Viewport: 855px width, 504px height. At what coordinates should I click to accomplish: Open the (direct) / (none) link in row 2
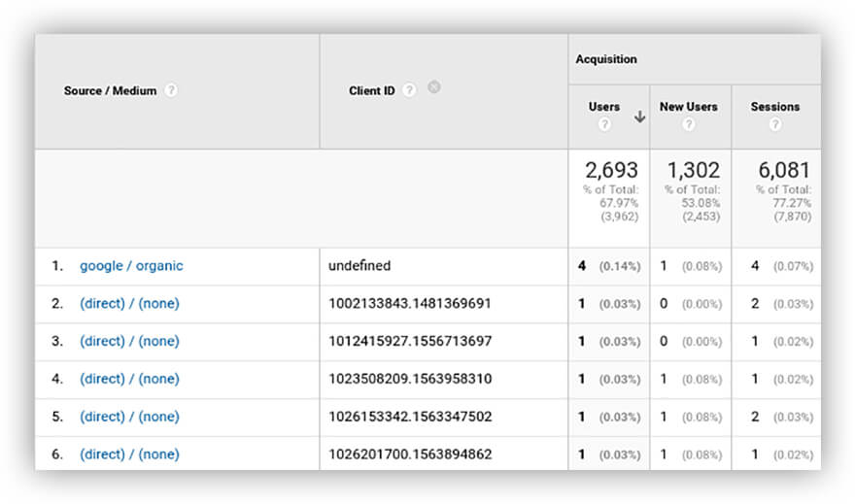click(x=129, y=304)
